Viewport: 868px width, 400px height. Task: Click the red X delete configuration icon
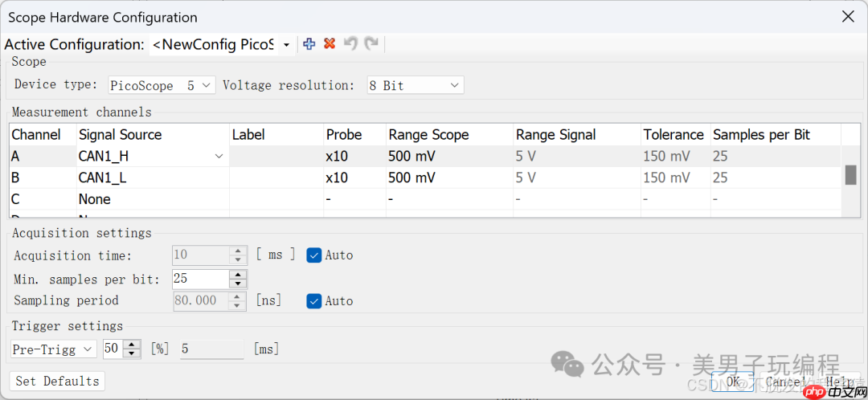pos(330,44)
